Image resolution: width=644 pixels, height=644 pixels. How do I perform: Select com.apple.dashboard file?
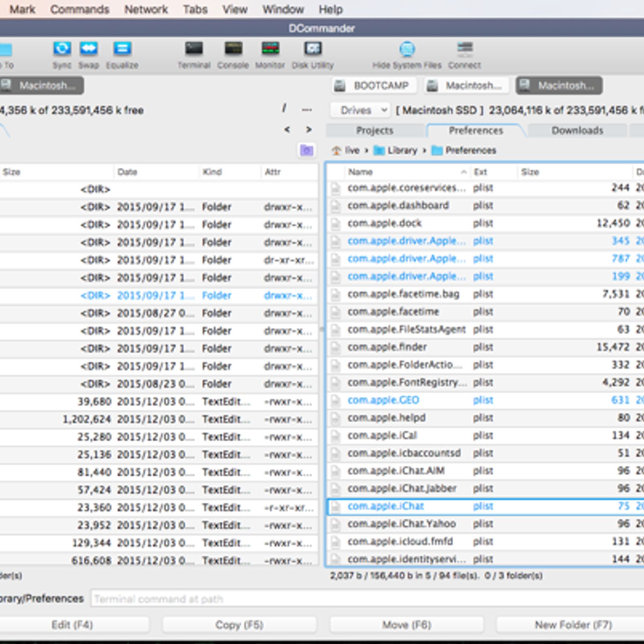pyautogui.click(x=486, y=206)
